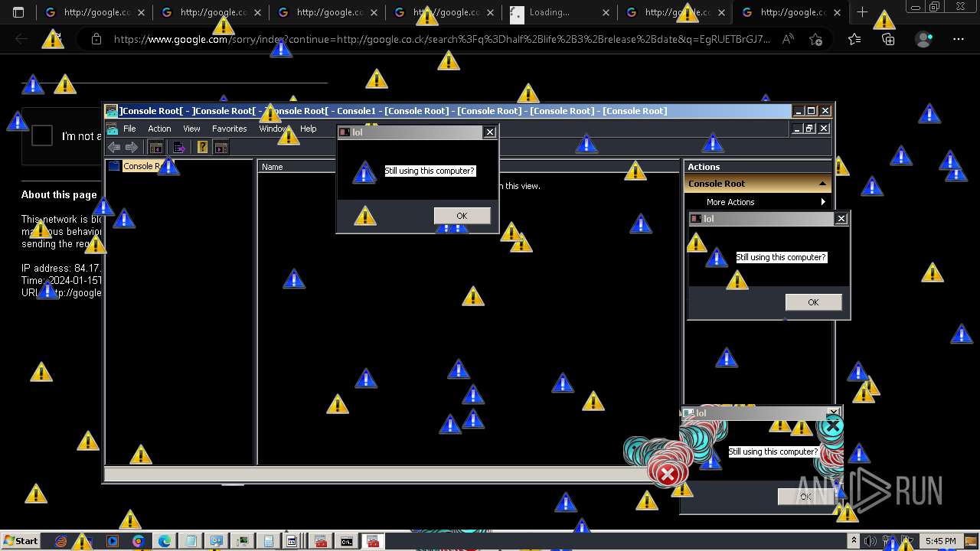Open Favorites menu in console
Screen dimensions: 980x551
(x=229, y=129)
